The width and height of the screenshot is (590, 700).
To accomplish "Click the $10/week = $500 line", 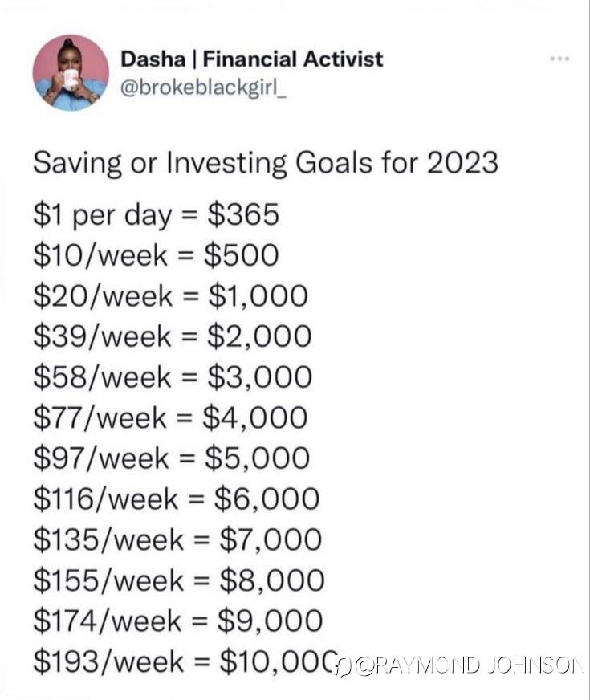I will point(157,255).
